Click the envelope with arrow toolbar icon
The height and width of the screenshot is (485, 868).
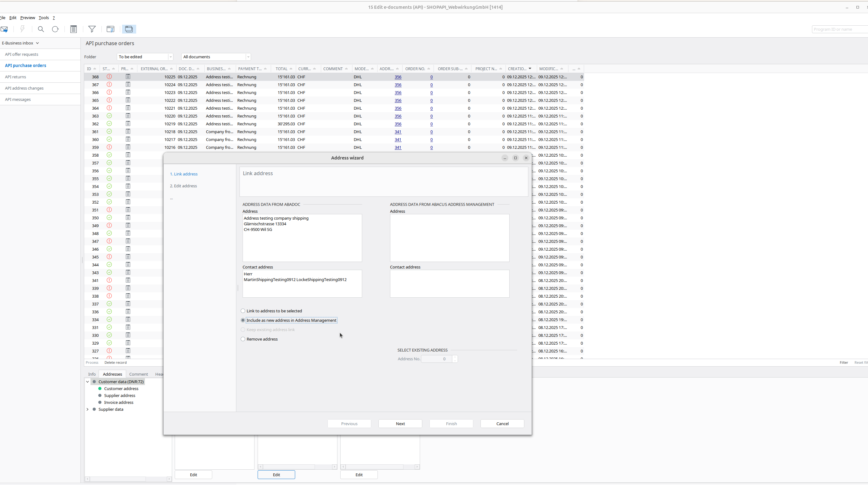(4, 29)
